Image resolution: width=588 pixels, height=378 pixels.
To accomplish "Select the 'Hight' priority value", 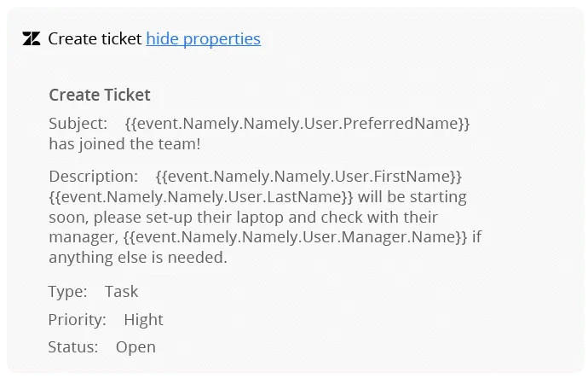I will 143,320.
